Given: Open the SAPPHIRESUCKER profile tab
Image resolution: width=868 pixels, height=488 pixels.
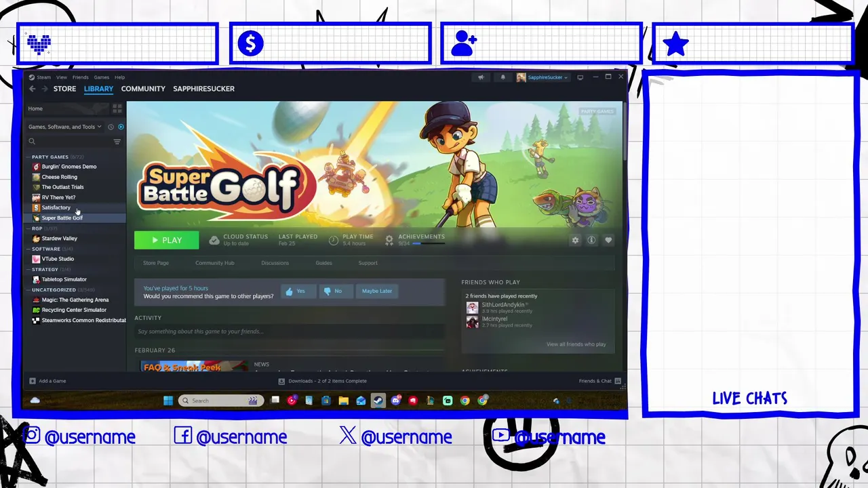Looking at the screenshot, I should 203,89.
